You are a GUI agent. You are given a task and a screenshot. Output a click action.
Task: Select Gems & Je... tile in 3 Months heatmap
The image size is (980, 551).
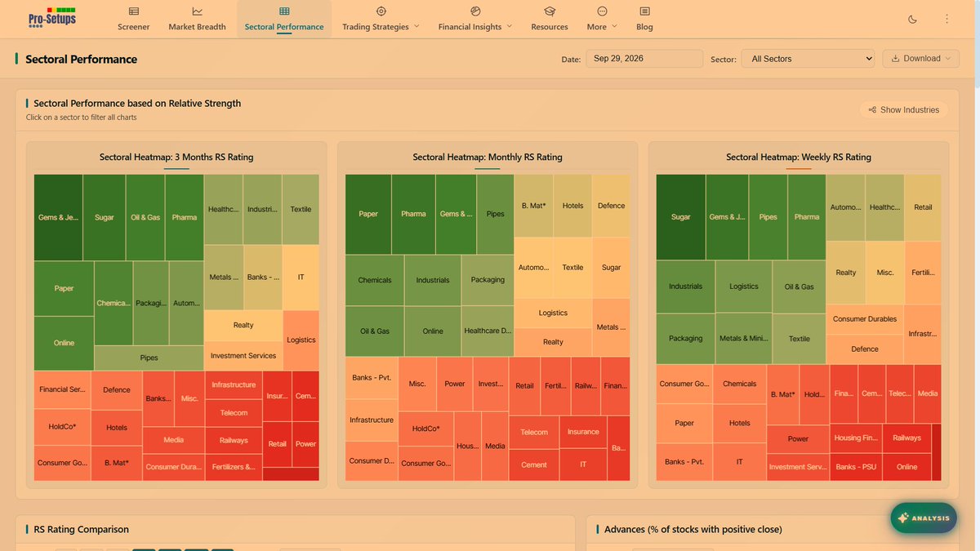pyautogui.click(x=58, y=218)
